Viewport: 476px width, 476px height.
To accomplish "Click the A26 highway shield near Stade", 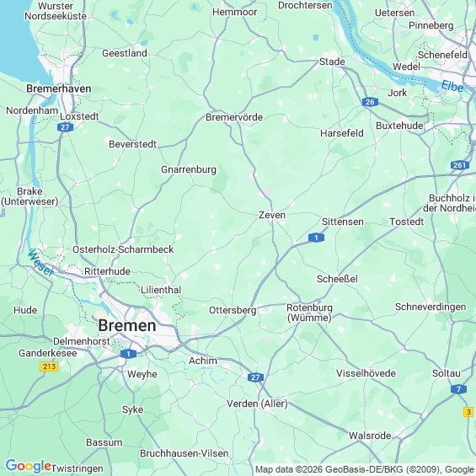I will [370, 102].
